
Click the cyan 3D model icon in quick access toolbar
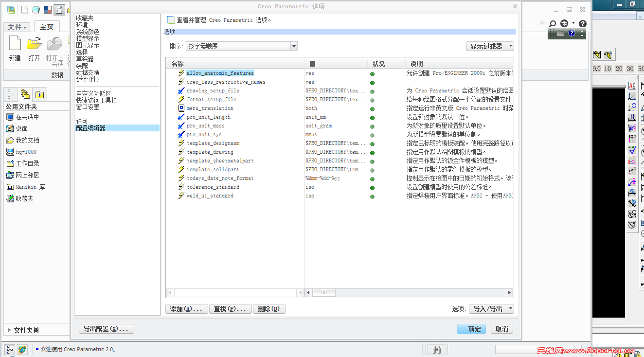(36, 9)
